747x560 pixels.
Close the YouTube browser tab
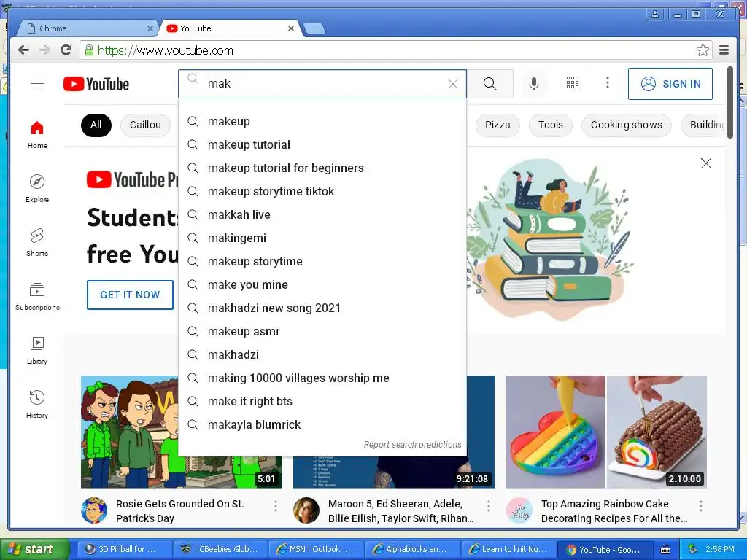[x=291, y=28]
